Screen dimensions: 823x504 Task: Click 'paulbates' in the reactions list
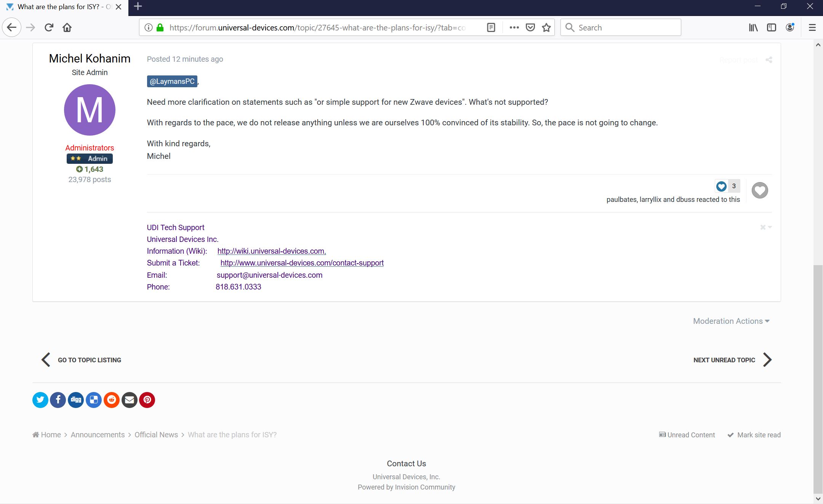[x=621, y=199]
